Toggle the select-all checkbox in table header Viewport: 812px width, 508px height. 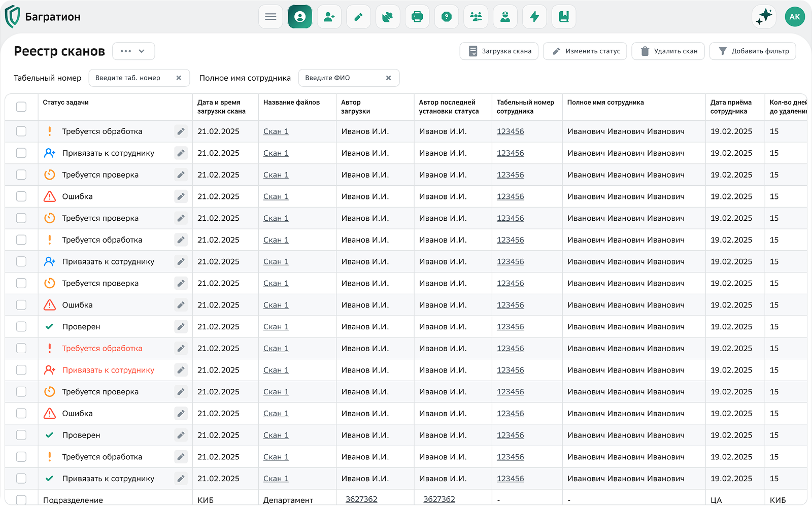(x=21, y=107)
